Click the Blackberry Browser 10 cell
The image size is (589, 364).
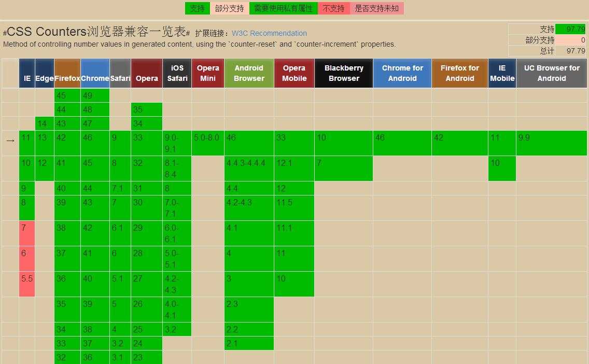344,143
